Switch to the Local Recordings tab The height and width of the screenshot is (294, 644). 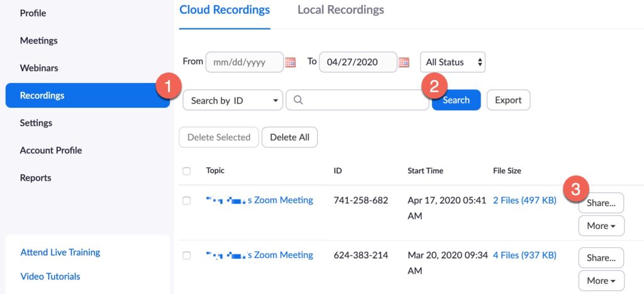[x=341, y=10]
